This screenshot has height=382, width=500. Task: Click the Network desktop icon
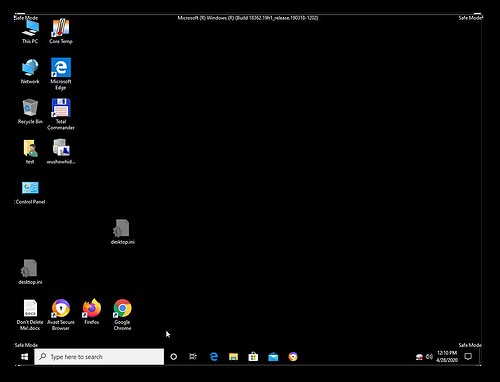[x=30, y=71]
